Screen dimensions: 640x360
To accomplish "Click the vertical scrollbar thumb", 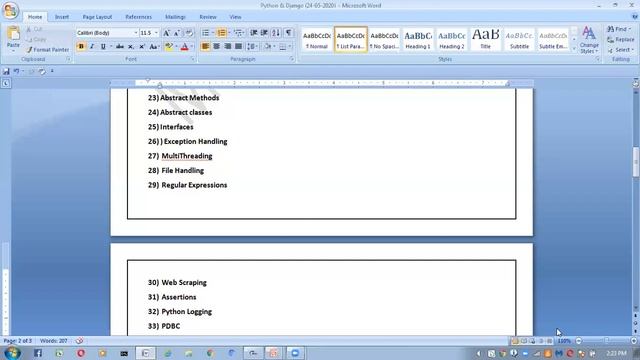I will [x=636, y=162].
